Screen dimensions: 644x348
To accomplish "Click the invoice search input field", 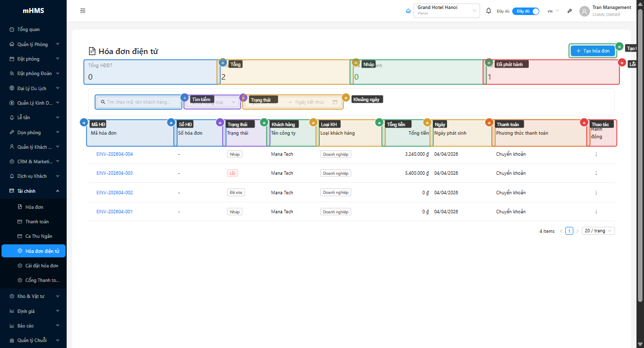I will (140, 102).
